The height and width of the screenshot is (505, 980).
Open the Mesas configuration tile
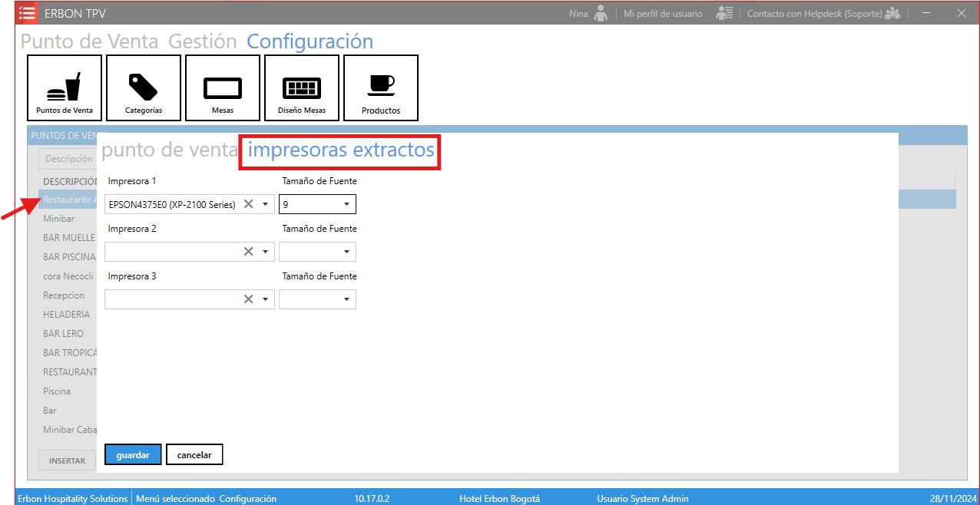click(x=223, y=88)
